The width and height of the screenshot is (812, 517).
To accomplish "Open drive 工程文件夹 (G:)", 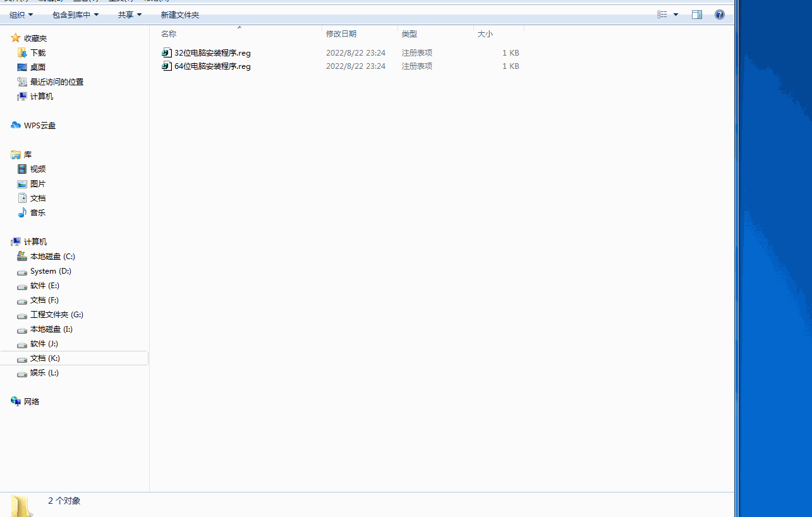I will click(x=50, y=314).
